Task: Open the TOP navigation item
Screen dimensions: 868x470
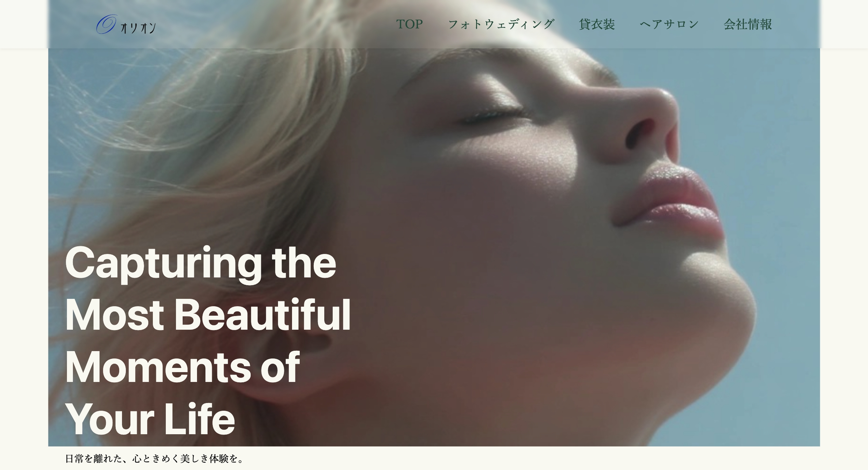Action: [x=409, y=24]
